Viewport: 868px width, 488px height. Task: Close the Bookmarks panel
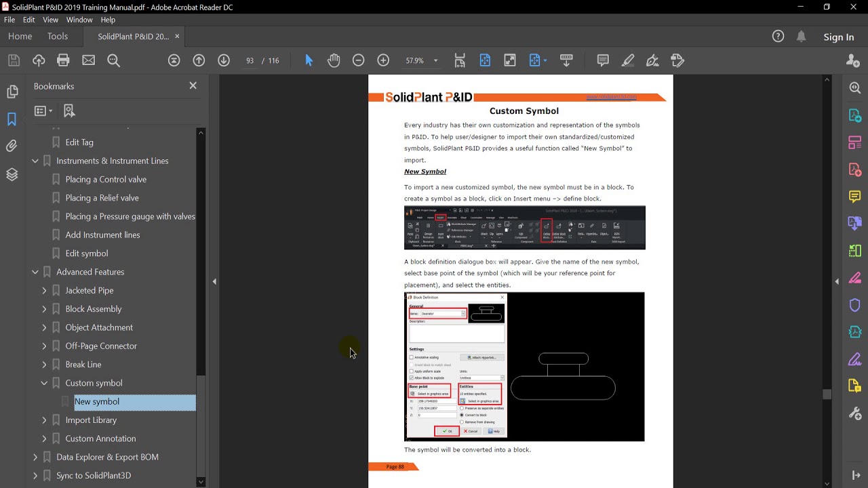[193, 85]
